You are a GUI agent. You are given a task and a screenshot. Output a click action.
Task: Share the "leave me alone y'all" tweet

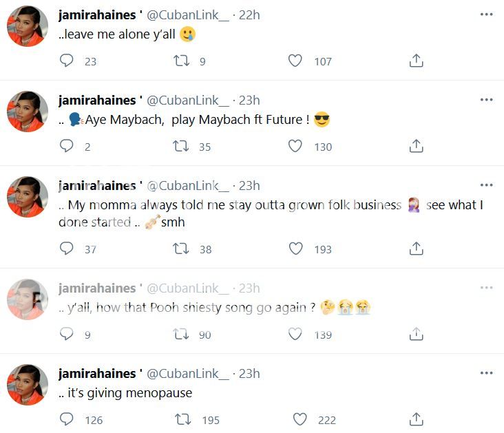tap(416, 61)
